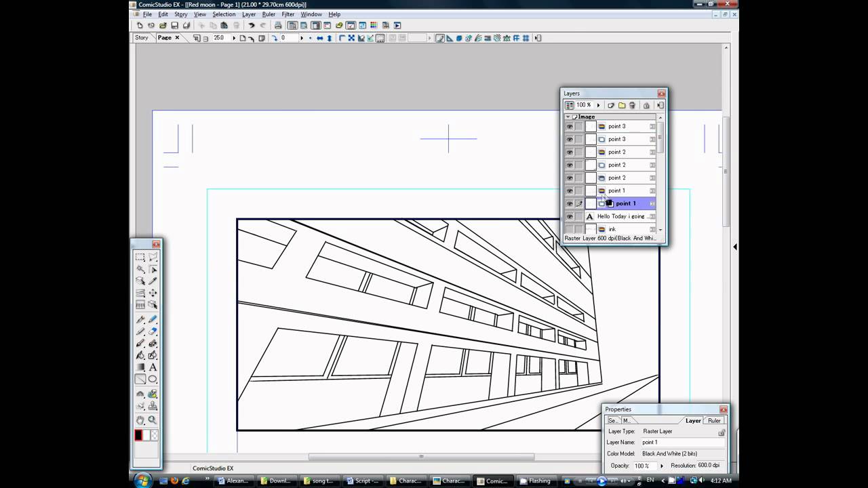
Task: Show the ink layer via its eye box
Action: 570,229
